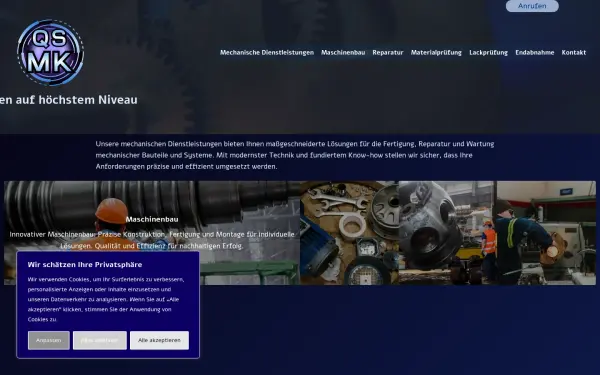Open Mechanische Dienstleistungen menu item
This screenshot has height=375, width=600.
click(267, 52)
